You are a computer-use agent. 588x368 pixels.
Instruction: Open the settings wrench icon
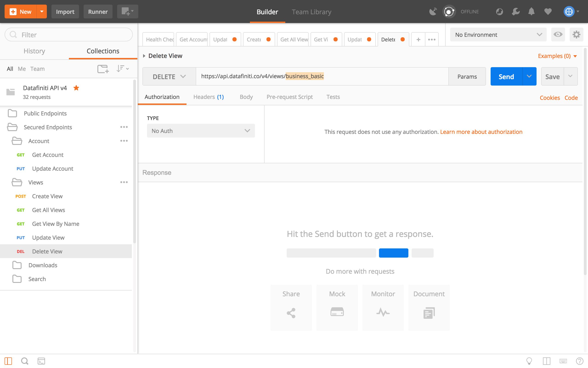click(x=515, y=11)
